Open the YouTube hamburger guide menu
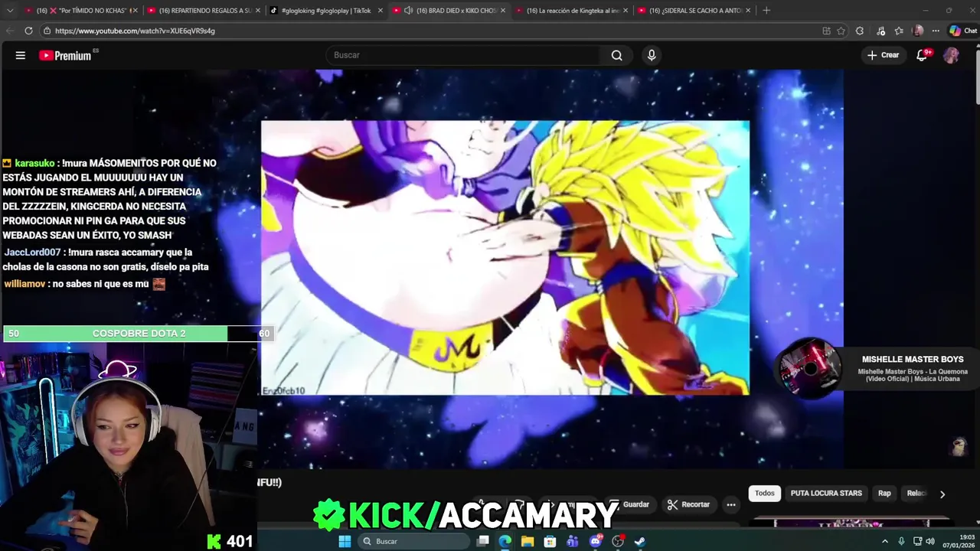The image size is (980, 551). 21,55
